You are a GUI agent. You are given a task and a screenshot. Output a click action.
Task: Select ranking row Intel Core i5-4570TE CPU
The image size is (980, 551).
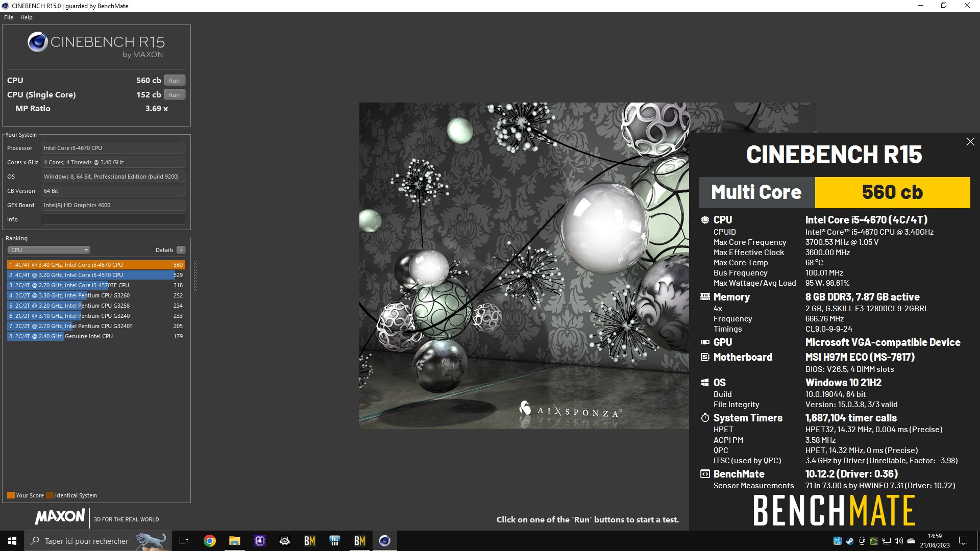coord(96,285)
